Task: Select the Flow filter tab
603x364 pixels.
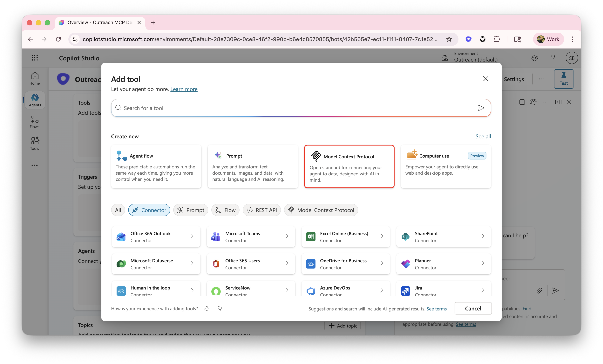Action: tap(225, 210)
